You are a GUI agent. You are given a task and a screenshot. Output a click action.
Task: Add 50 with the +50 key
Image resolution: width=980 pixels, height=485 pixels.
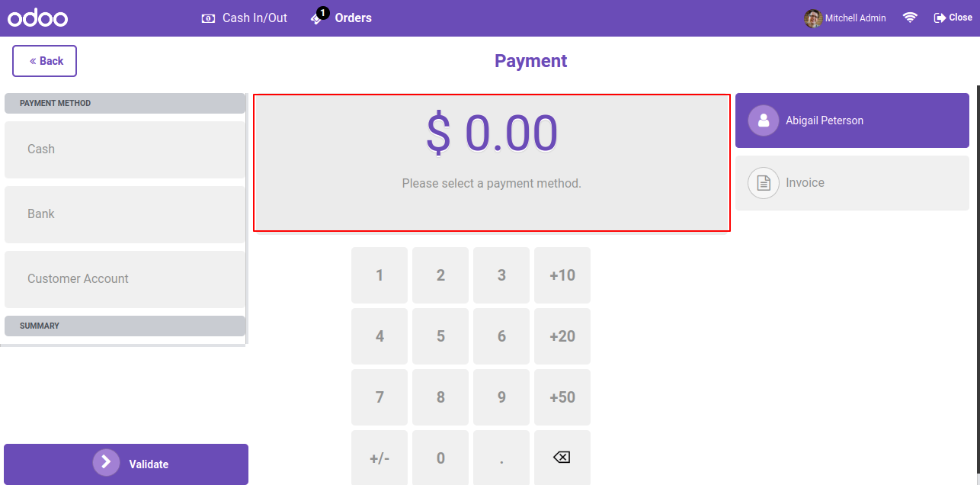point(562,397)
